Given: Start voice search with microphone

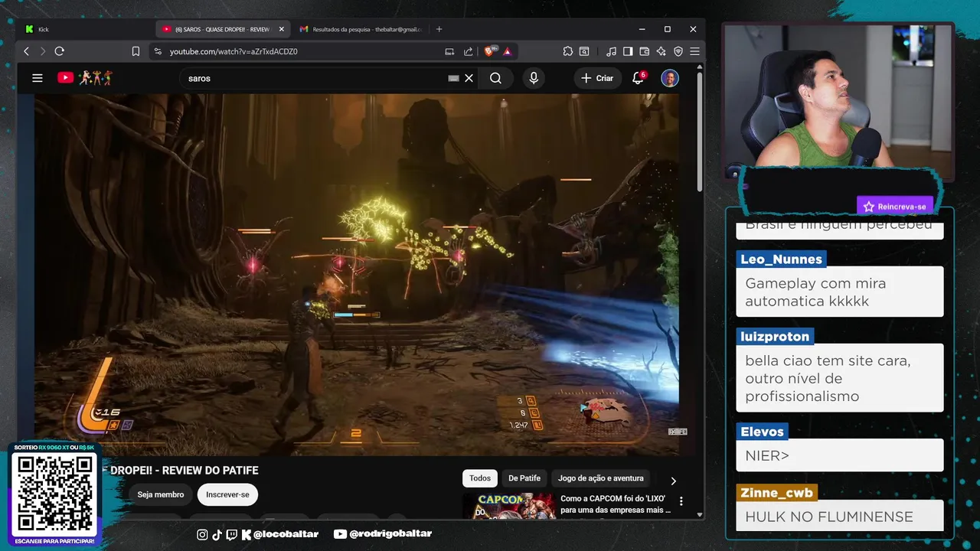Looking at the screenshot, I should (534, 78).
